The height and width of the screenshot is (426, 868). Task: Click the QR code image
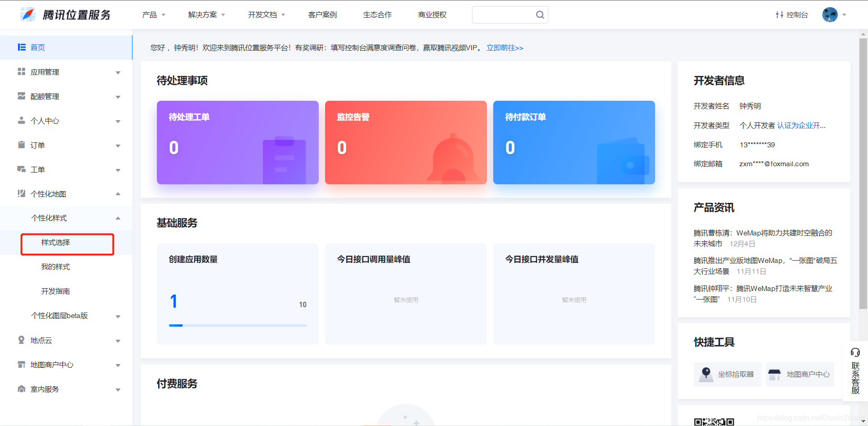[x=714, y=422]
